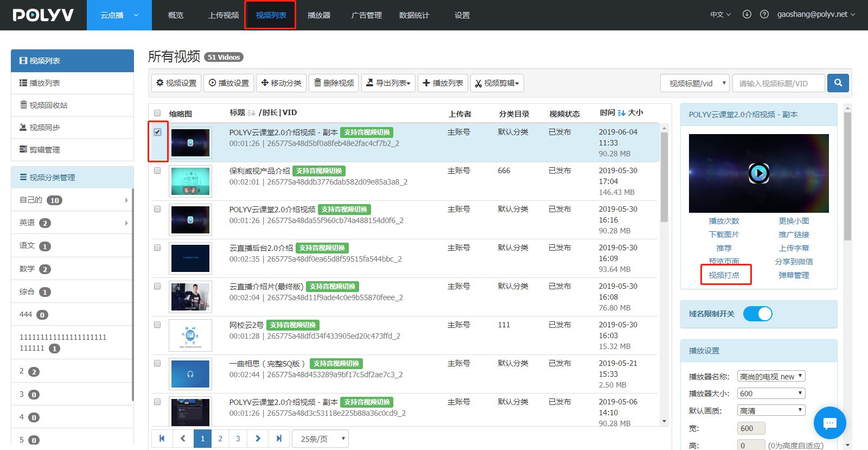Screen dimensions: 868x450
Task: Open 视频设置 gear button
Action: coord(176,83)
